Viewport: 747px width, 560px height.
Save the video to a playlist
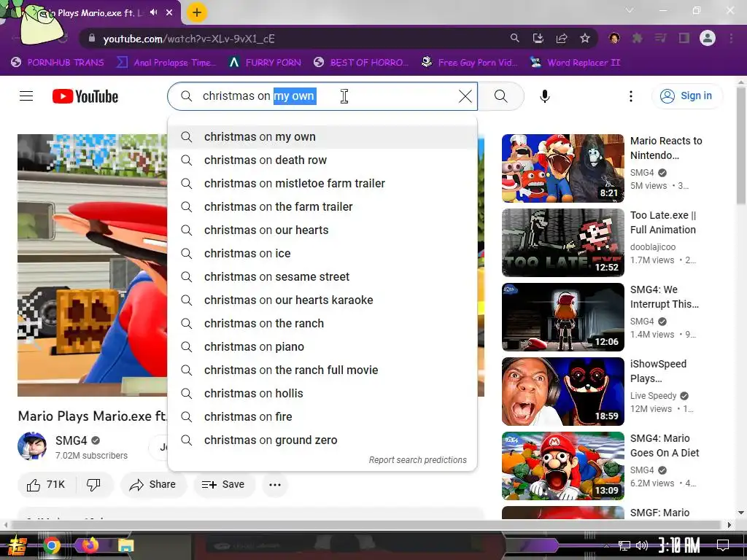[x=224, y=485]
